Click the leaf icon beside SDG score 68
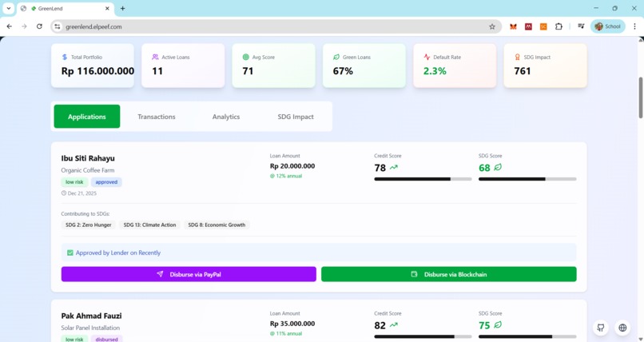 pos(498,167)
